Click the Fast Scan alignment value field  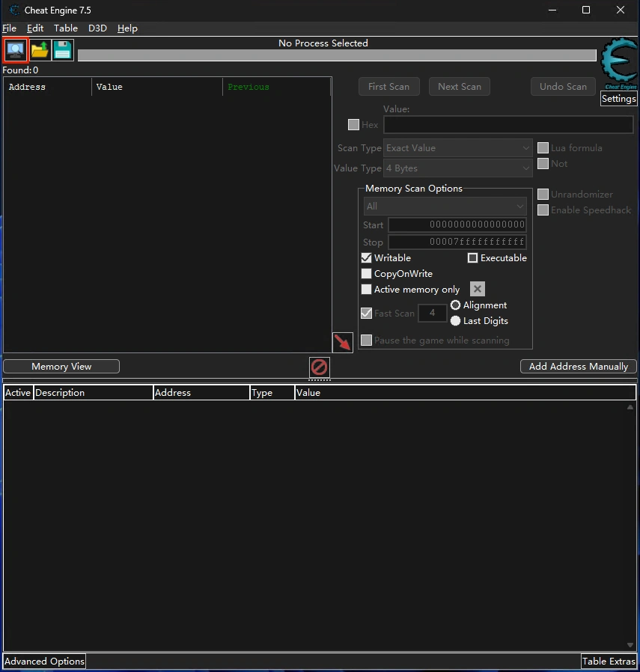coord(433,313)
